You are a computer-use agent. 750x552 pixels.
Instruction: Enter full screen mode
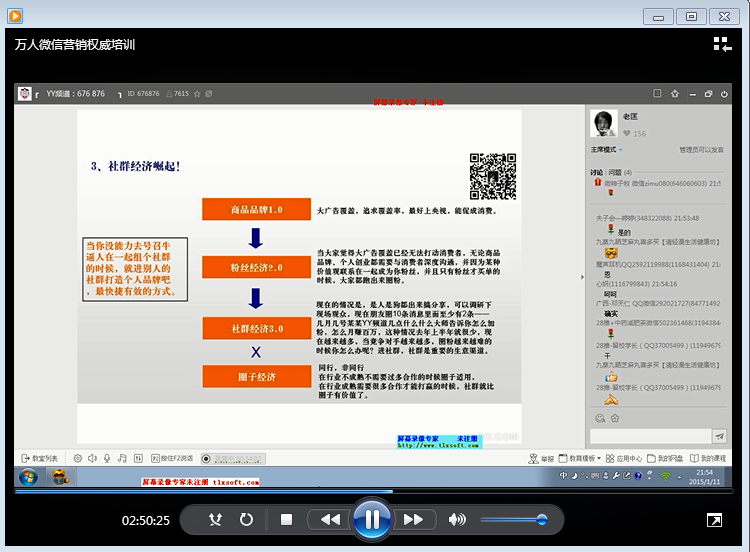click(x=715, y=520)
